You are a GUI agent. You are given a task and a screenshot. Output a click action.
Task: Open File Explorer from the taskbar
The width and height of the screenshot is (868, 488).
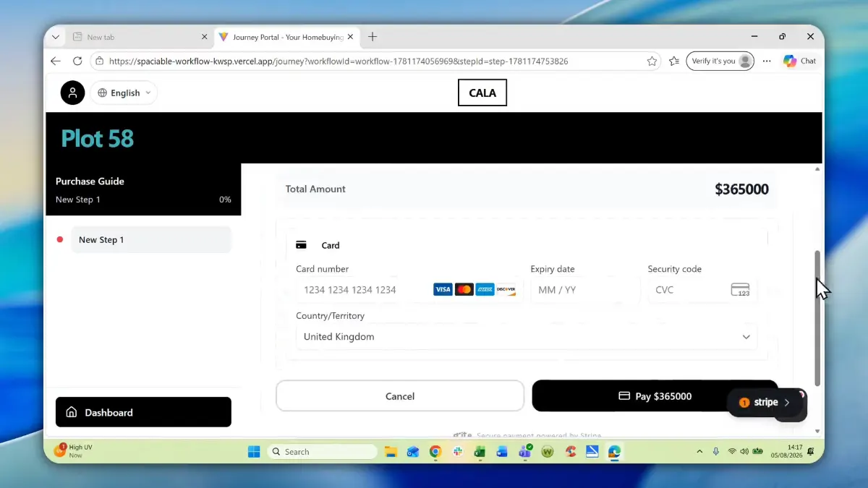pyautogui.click(x=391, y=452)
